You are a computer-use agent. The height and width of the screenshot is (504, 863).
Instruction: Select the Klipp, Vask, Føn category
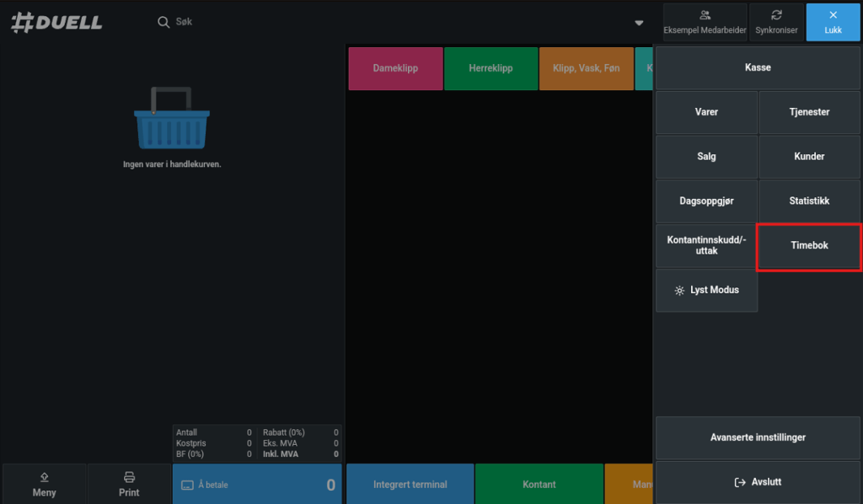click(586, 68)
